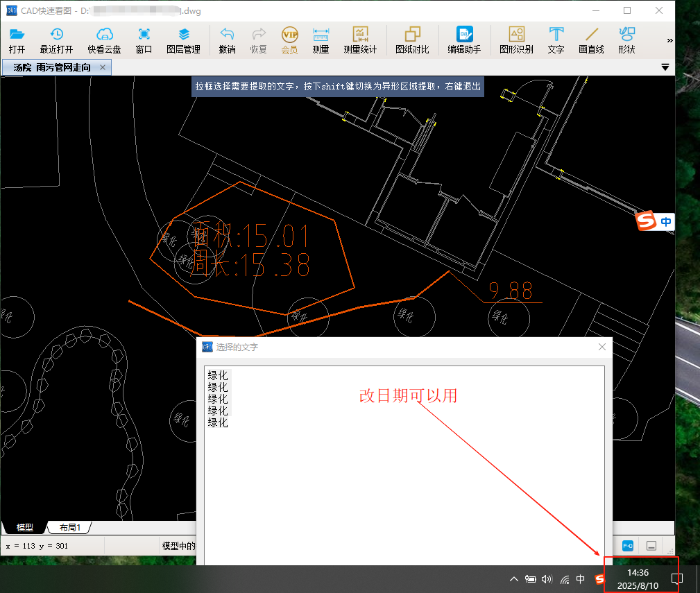Click the battery power tray icon
The width and height of the screenshot is (700, 593).
(x=530, y=579)
